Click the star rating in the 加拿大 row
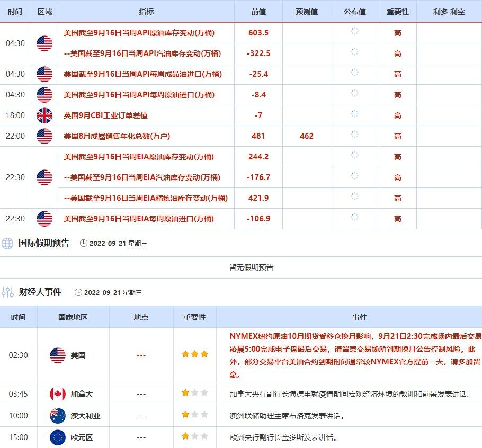Image resolution: width=482 pixels, height=448 pixels. pyautogui.click(x=194, y=393)
